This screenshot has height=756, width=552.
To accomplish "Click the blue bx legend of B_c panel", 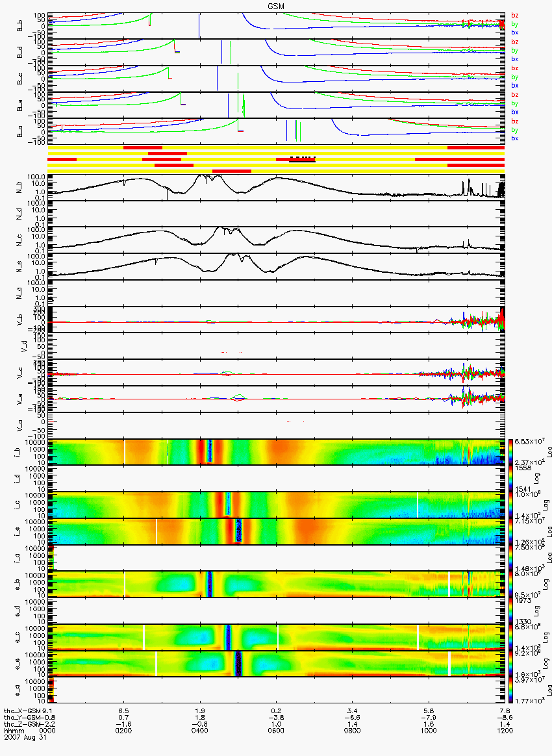I will pos(515,85).
